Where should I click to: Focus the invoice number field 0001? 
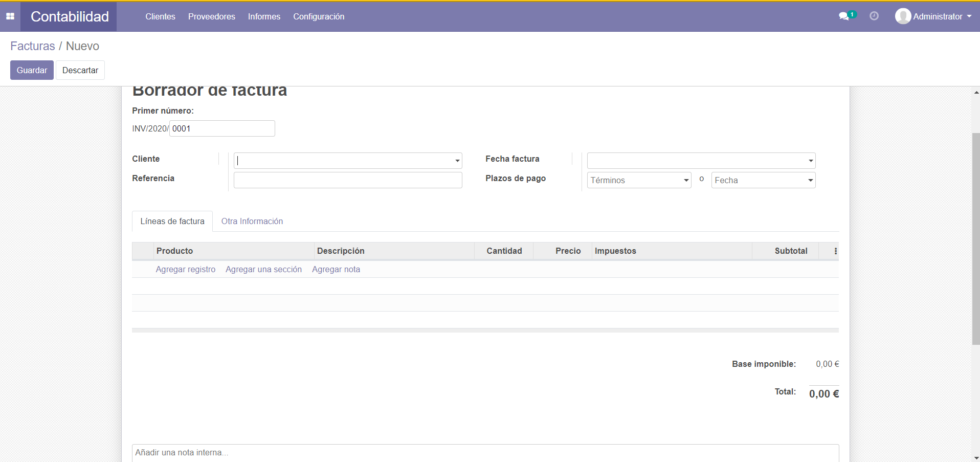(x=222, y=128)
